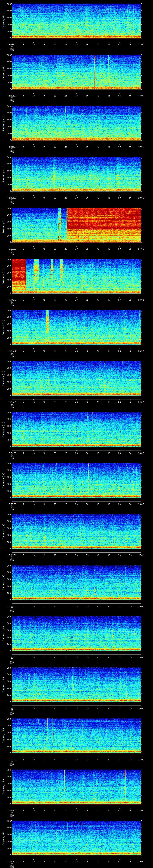Select the spectrogram panel starting at 13:16:00
Screen dimensions: 153x868
tap(76, 21)
